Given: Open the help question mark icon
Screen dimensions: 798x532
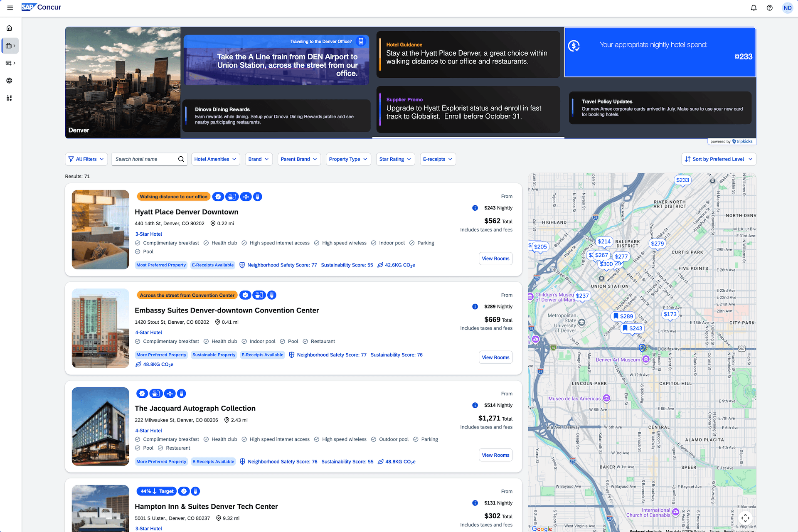Looking at the screenshot, I should (x=769, y=8).
